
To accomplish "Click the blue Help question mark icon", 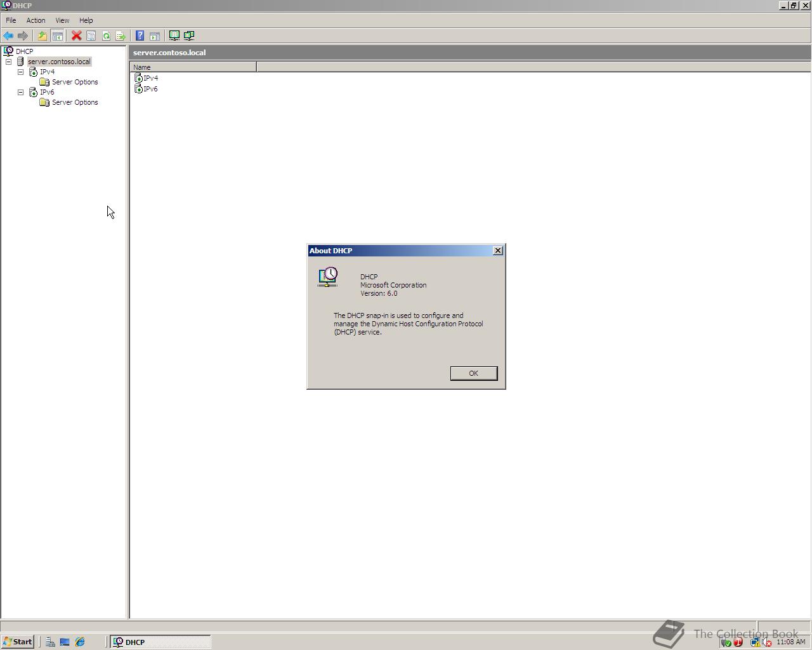I will 140,36.
